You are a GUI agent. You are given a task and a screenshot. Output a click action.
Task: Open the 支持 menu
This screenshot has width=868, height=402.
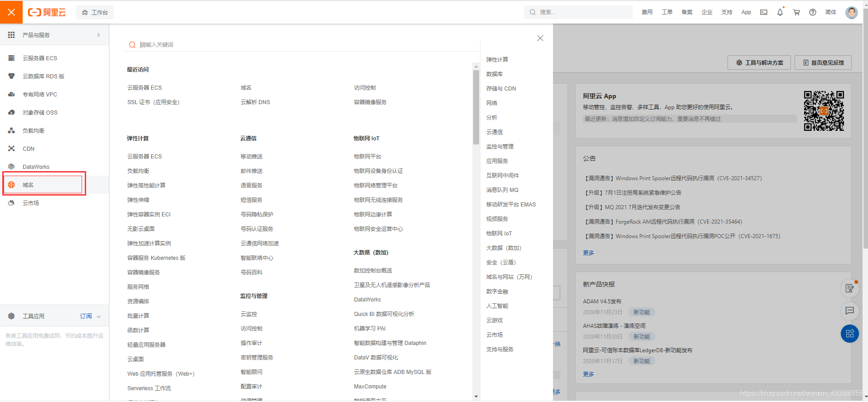pos(727,12)
